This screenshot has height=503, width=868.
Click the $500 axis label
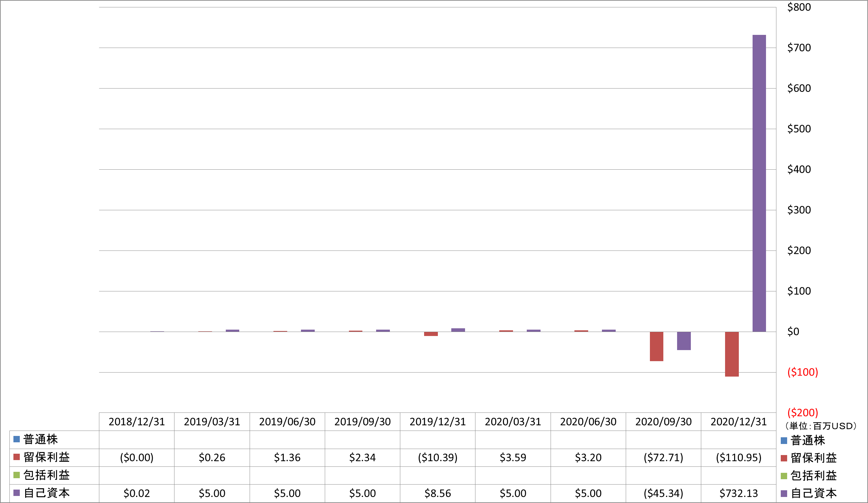coord(799,129)
